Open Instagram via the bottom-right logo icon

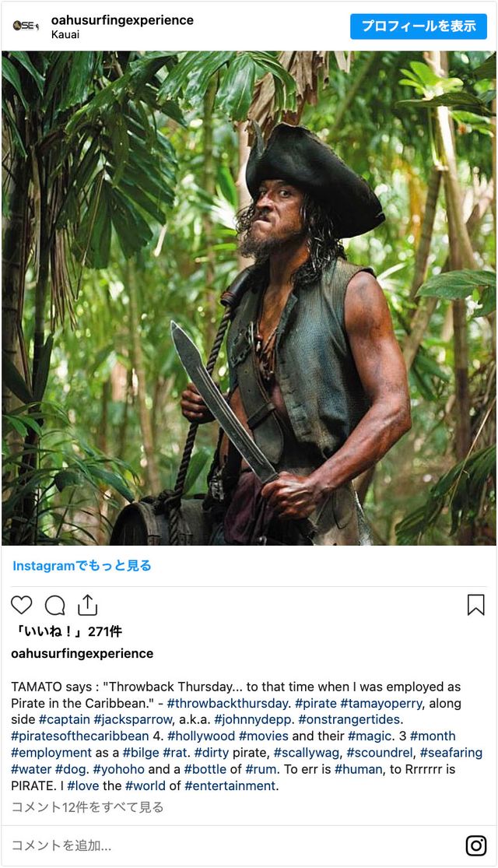pyautogui.click(x=476, y=845)
